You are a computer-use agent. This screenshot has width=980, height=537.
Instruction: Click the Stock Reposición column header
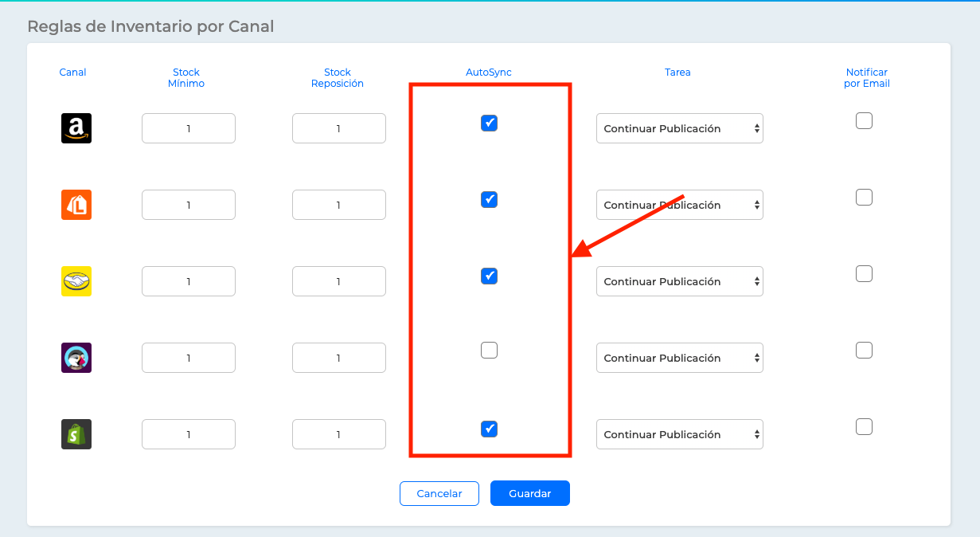338,78
